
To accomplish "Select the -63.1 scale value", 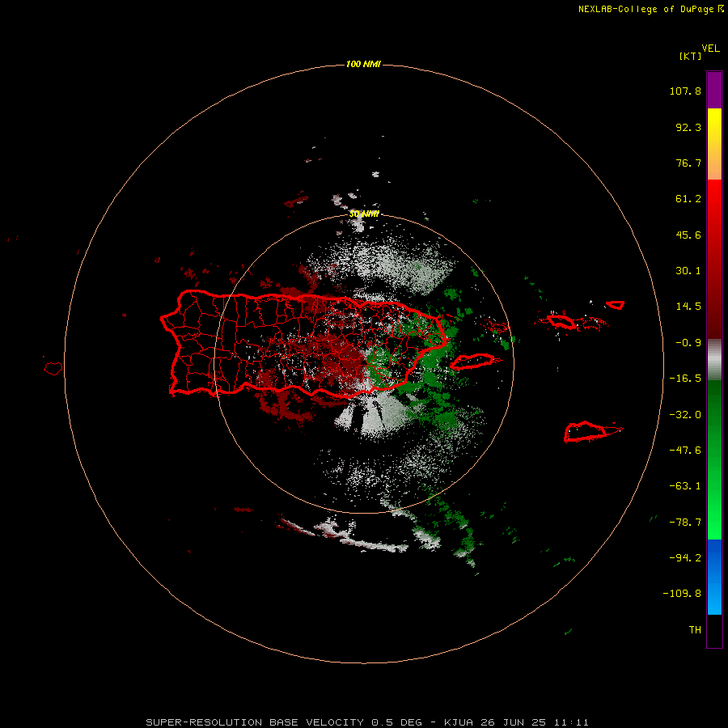I will (685, 486).
